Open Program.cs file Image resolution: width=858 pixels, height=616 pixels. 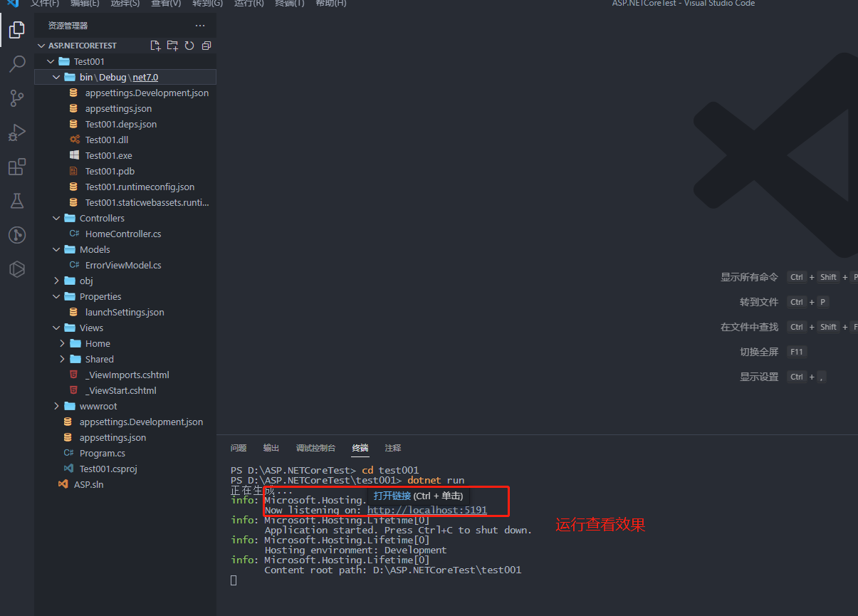click(103, 453)
